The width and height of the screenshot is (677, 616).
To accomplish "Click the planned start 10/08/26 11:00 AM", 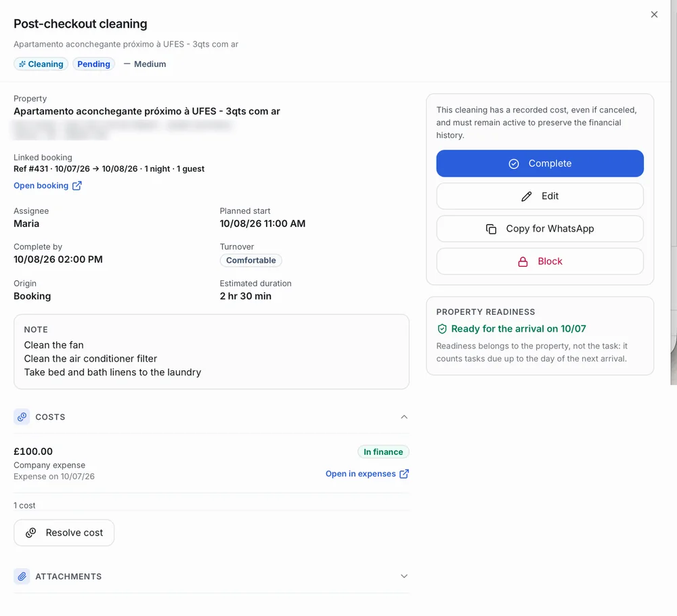I will [263, 223].
